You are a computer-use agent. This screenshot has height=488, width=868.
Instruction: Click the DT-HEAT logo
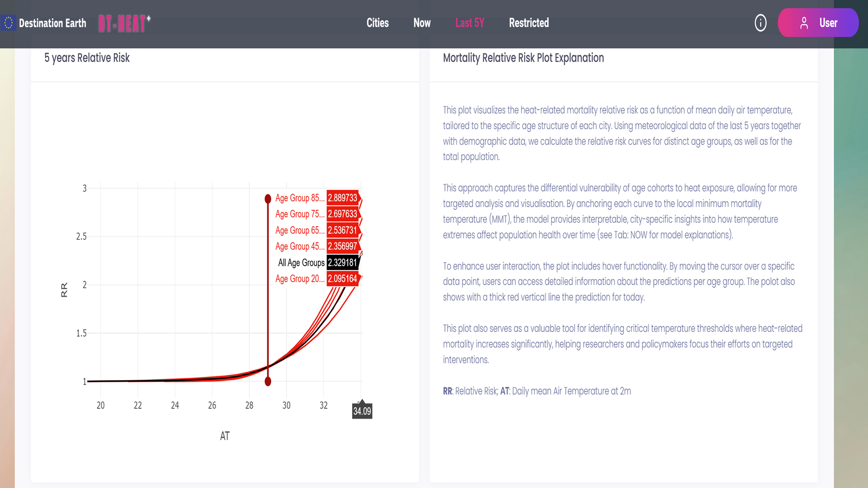pyautogui.click(x=124, y=23)
